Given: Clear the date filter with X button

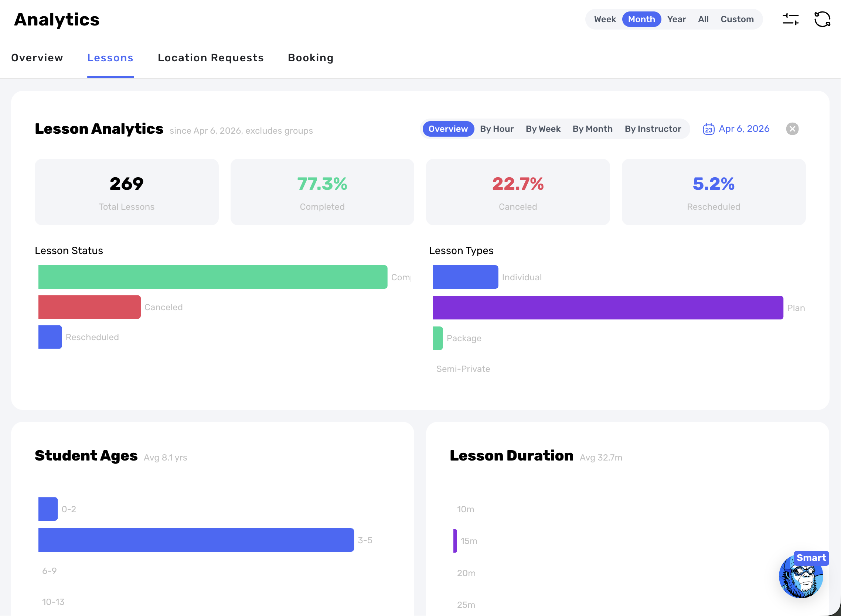Looking at the screenshot, I should pos(792,129).
